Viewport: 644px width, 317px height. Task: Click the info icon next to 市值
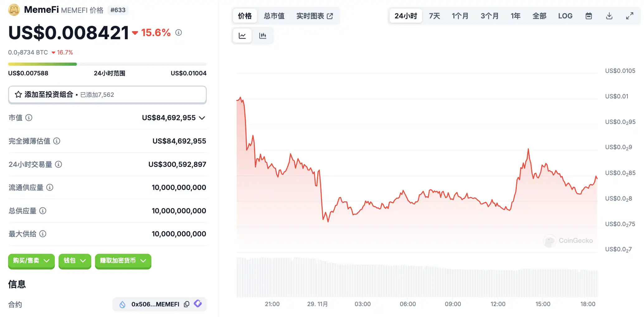(x=29, y=118)
